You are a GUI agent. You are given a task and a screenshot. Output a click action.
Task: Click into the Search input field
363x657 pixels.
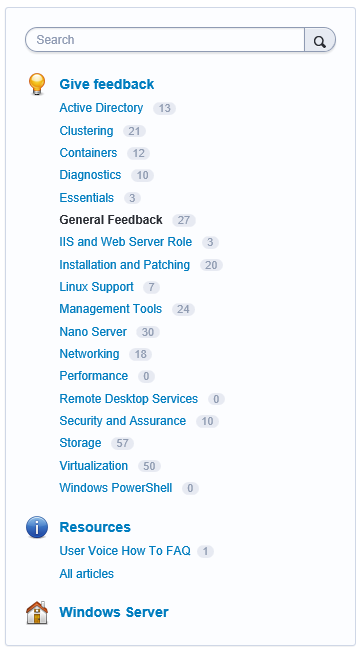coord(165,40)
